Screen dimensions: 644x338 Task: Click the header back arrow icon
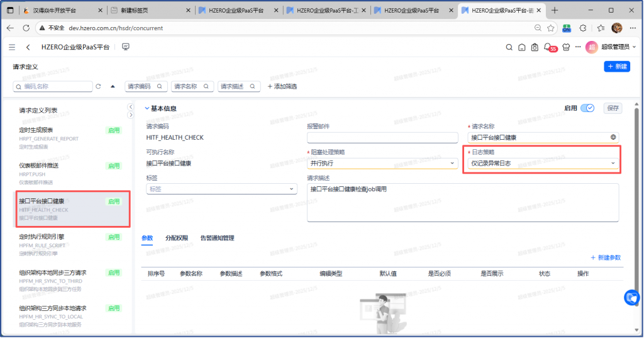tap(28, 47)
